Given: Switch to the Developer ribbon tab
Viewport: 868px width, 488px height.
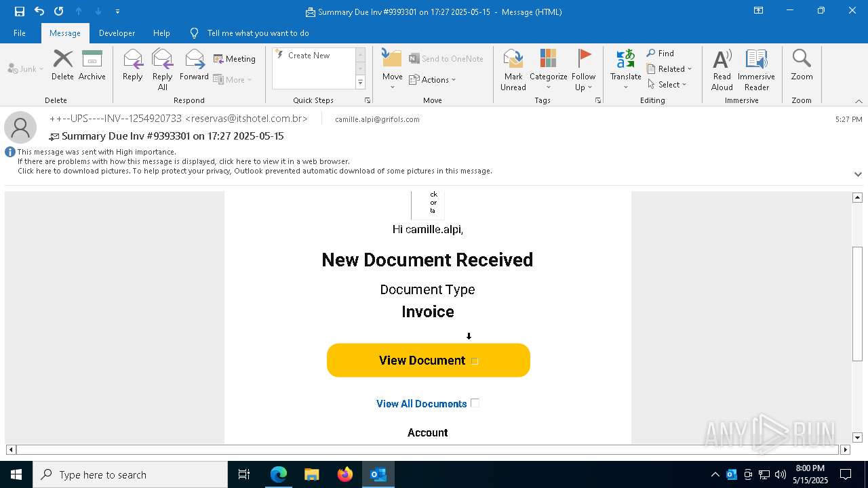Looking at the screenshot, I should coord(117,33).
